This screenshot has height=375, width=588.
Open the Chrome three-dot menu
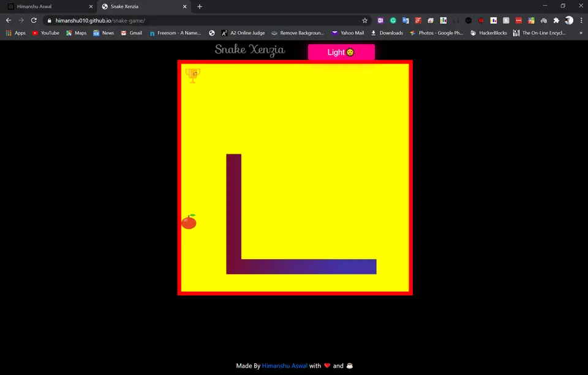click(581, 21)
